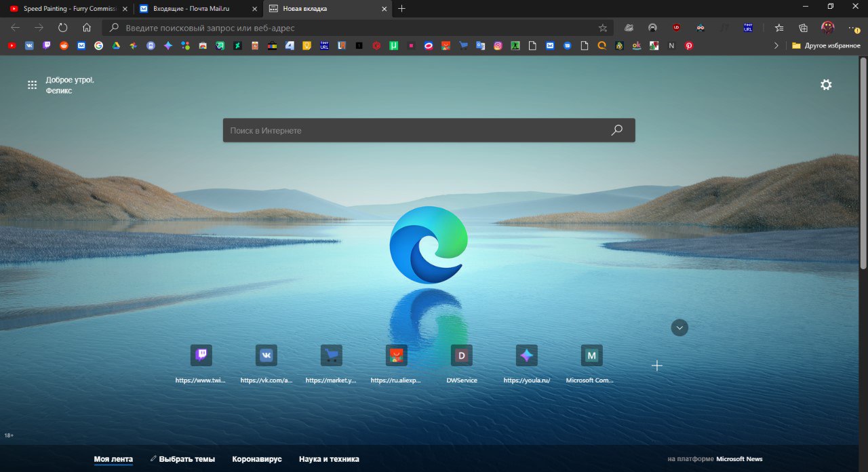Open the YouTube bookmark in favorites bar
868x472 pixels.
(x=12, y=46)
